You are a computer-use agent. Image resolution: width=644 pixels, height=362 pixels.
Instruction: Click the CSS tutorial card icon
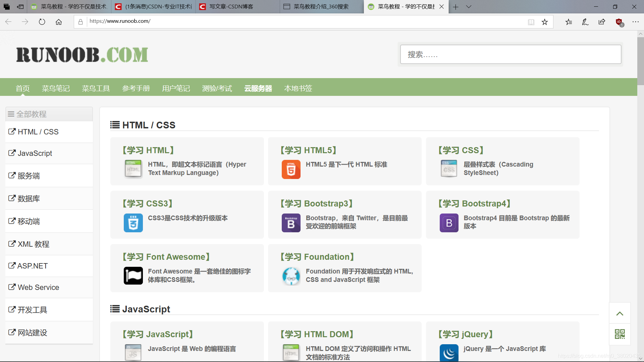pos(449,169)
